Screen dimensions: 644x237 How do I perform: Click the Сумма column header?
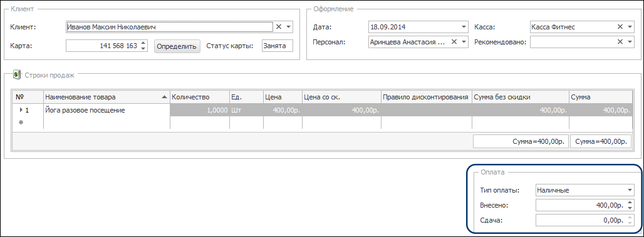pyautogui.click(x=601, y=97)
